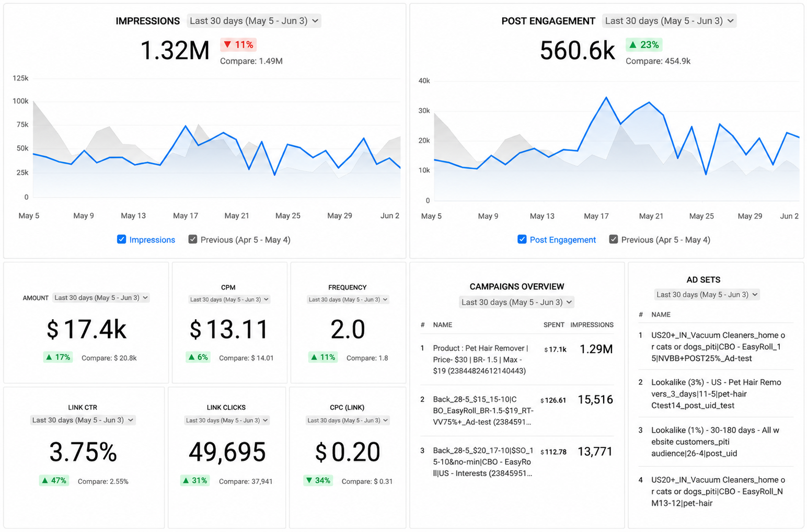Click the 34% decrease badge on CPC (Link)
807x532 pixels.
pyautogui.click(x=318, y=480)
